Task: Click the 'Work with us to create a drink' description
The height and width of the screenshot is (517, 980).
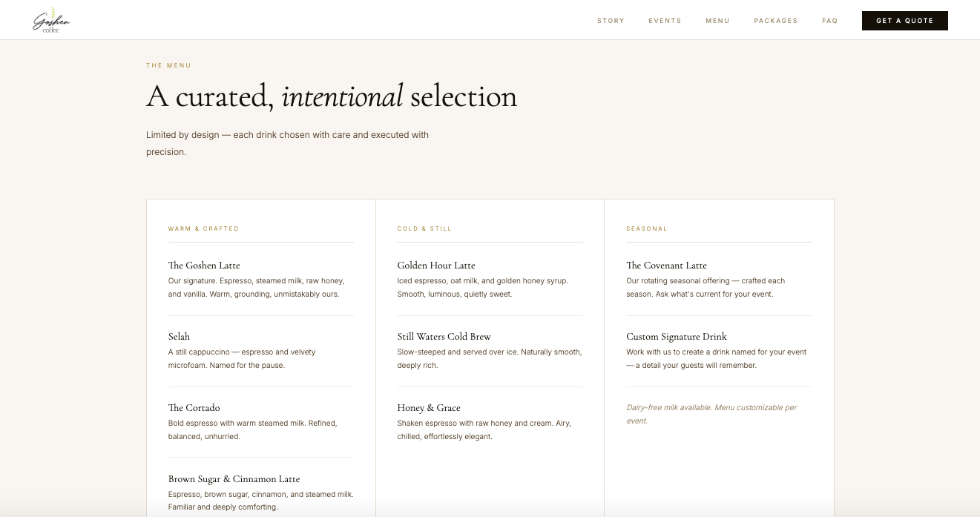Action: (716, 359)
